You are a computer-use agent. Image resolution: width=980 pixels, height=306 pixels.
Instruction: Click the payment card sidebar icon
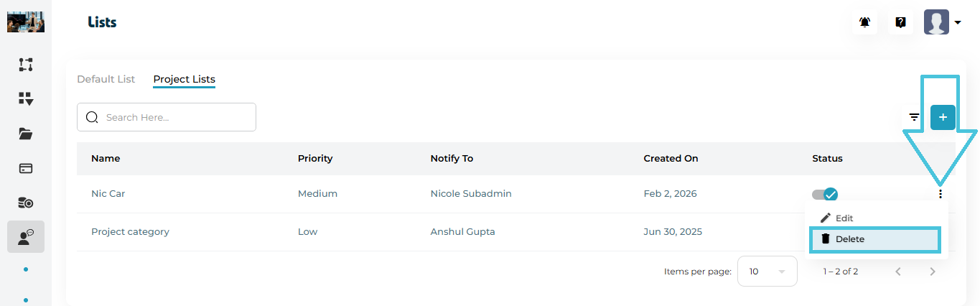[26, 169]
